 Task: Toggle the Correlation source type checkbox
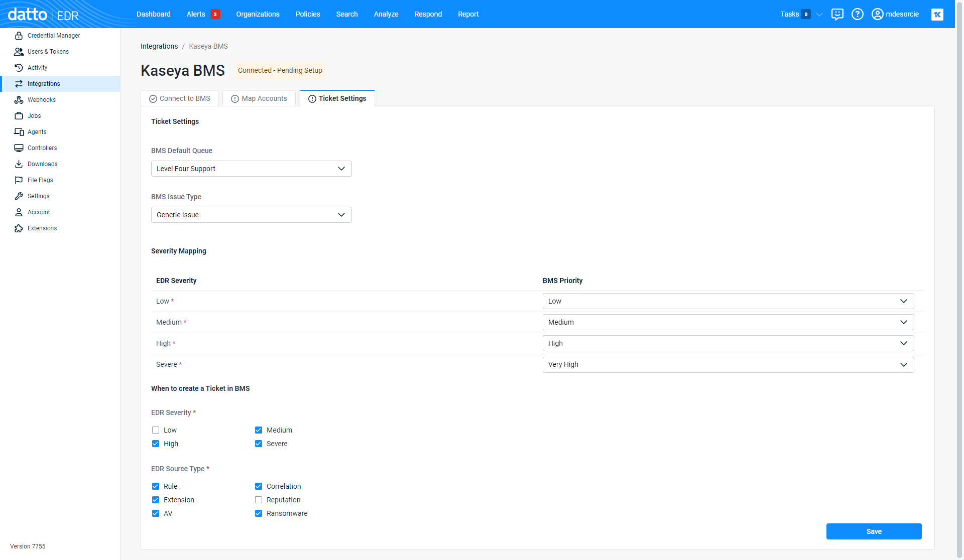click(259, 486)
